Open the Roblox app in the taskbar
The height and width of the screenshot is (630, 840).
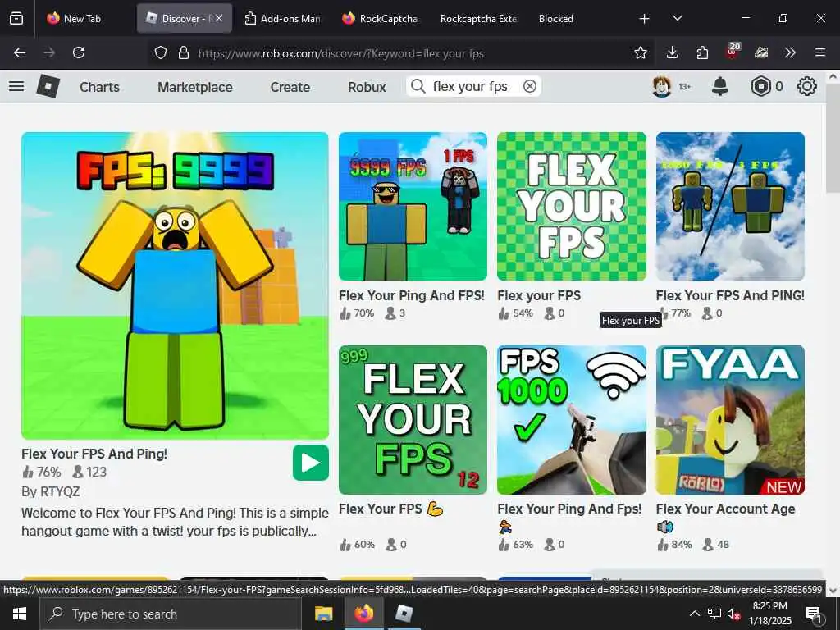tap(404, 614)
